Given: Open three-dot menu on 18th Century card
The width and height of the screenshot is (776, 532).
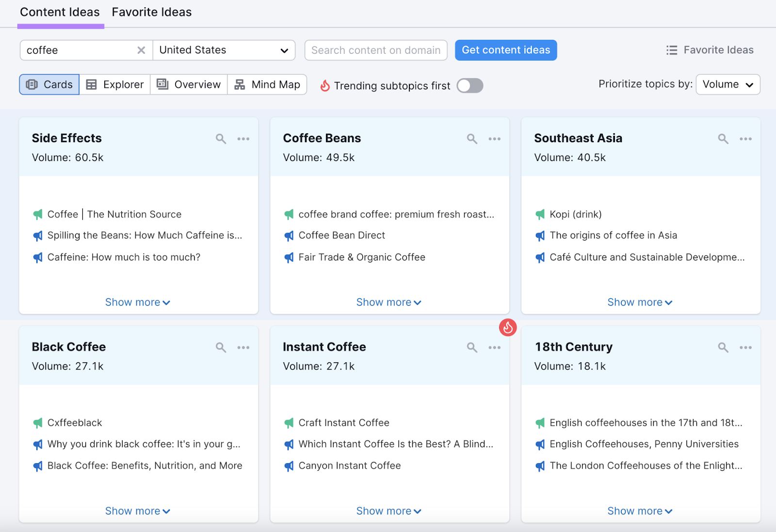Looking at the screenshot, I should [746, 347].
